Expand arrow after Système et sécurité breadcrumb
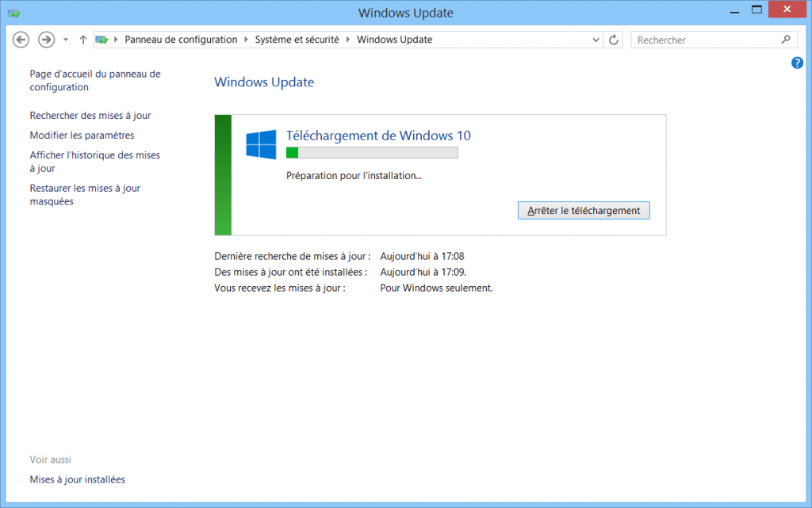The height and width of the screenshot is (508, 812). pyautogui.click(x=348, y=40)
